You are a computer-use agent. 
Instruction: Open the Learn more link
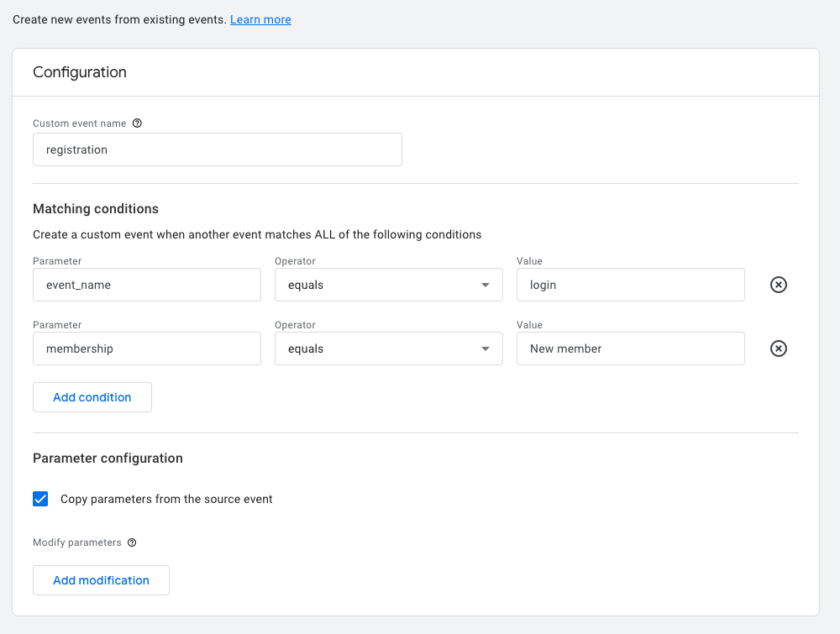coord(260,19)
